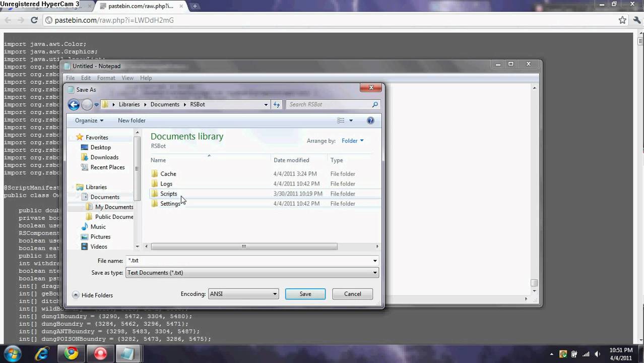
Task: Open the Encoding ANSI dropdown
Action: click(x=243, y=294)
